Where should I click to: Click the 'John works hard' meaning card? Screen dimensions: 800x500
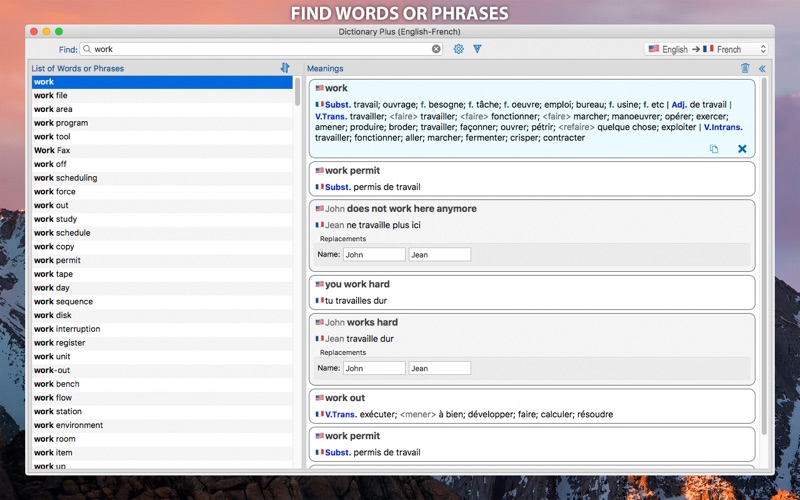(x=532, y=349)
